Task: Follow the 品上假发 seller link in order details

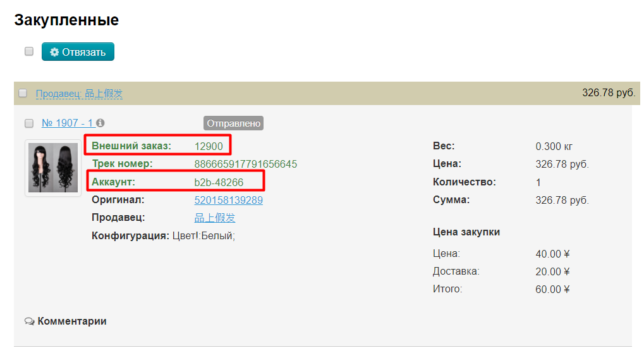Action: pyautogui.click(x=214, y=218)
